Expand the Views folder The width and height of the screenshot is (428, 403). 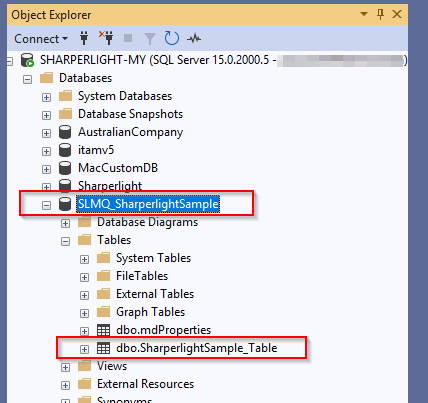click(x=66, y=367)
